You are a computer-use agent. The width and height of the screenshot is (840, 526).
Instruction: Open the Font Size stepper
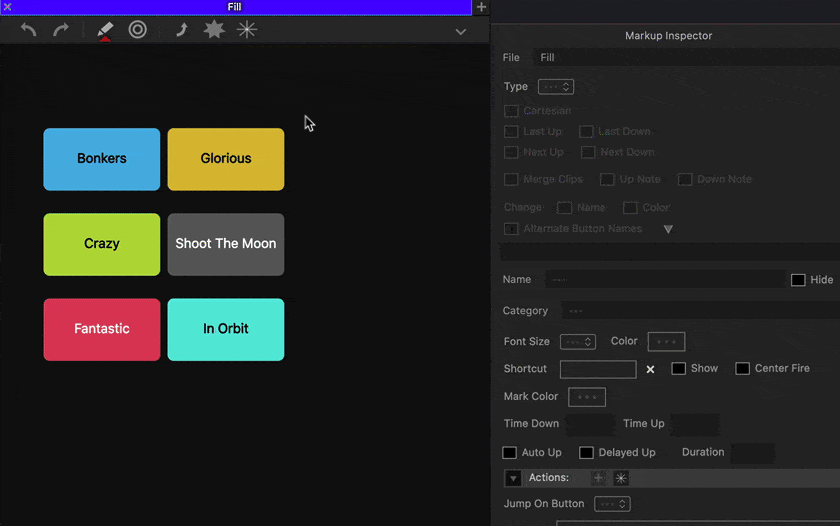(578, 342)
